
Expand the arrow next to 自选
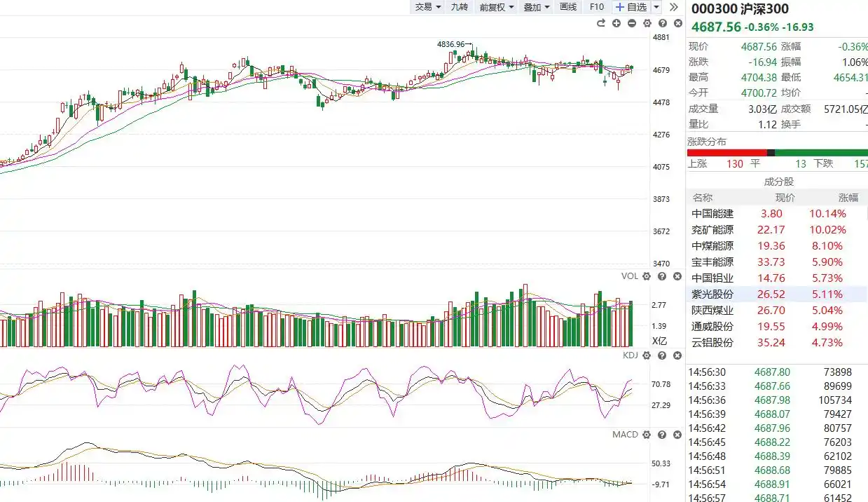656,7
